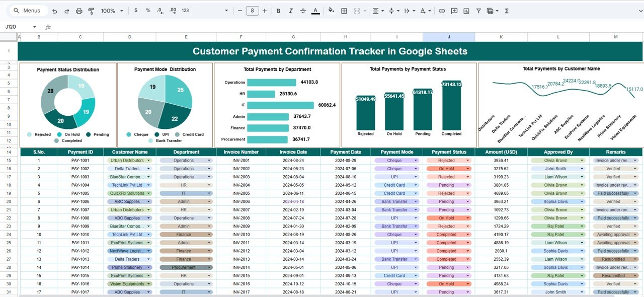Click the Undo icon
The height and width of the screenshot is (297, 644).
point(54,10)
